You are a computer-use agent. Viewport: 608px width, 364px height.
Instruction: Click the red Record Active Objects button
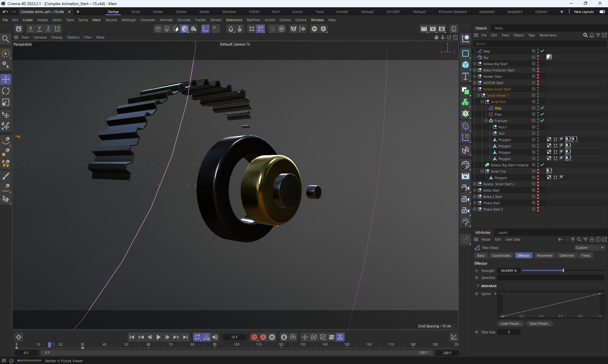[254, 337]
